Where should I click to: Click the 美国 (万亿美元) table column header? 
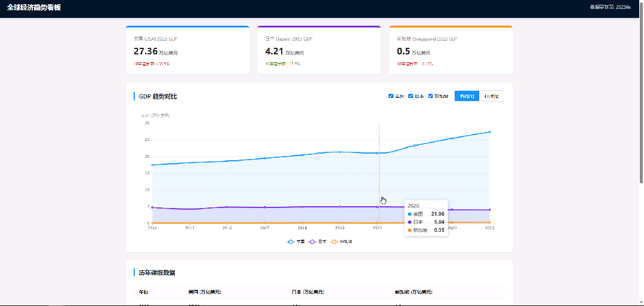205,292
